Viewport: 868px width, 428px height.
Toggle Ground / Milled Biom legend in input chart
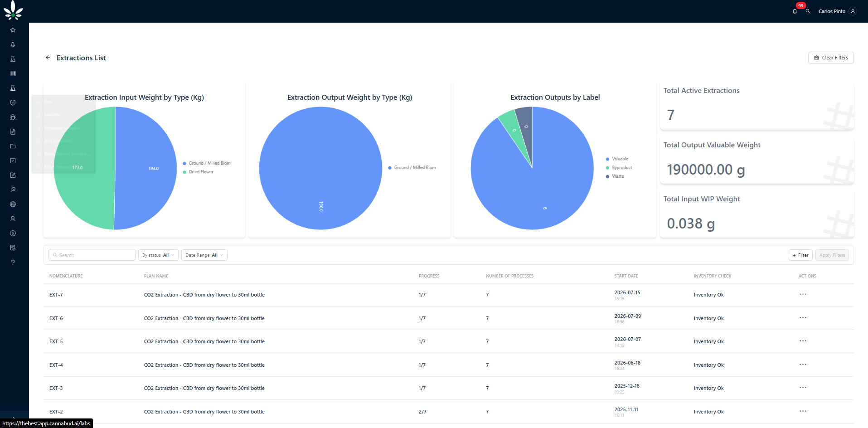click(x=207, y=163)
